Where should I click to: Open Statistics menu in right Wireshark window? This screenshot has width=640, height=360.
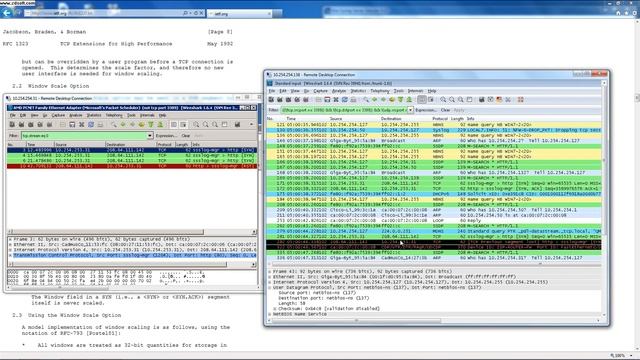(x=358, y=91)
